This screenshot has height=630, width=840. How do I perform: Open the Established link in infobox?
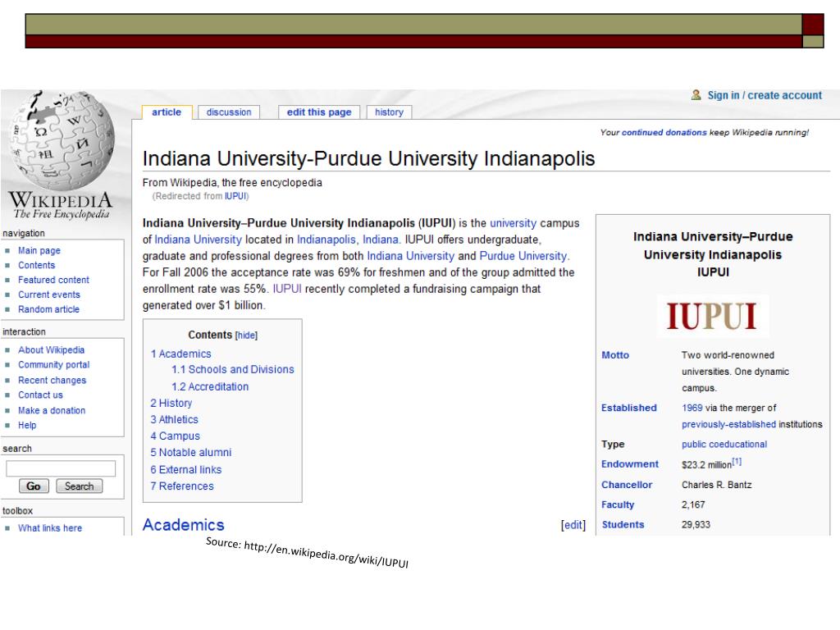click(629, 409)
